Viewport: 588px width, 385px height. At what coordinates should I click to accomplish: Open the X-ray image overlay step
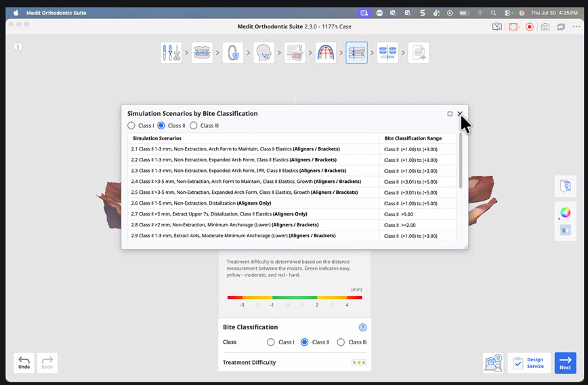pyautogui.click(x=295, y=53)
